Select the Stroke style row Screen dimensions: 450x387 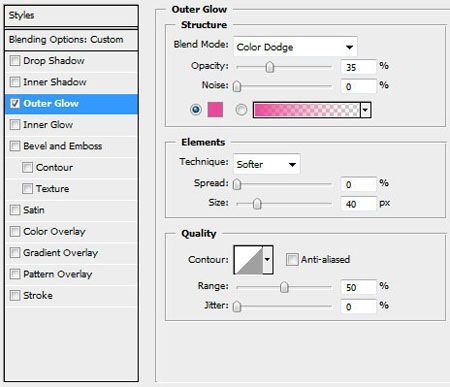pyautogui.click(x=71, y=295)
